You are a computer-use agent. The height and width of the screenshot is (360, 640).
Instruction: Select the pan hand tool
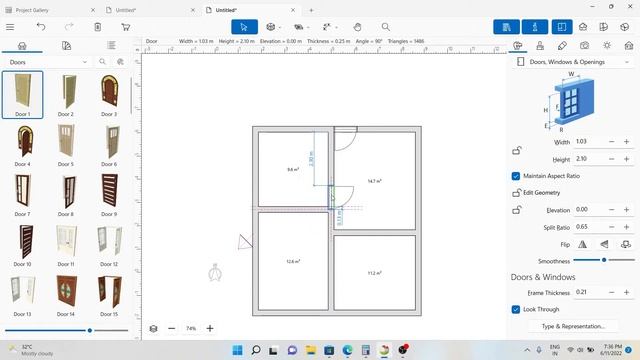357,27
